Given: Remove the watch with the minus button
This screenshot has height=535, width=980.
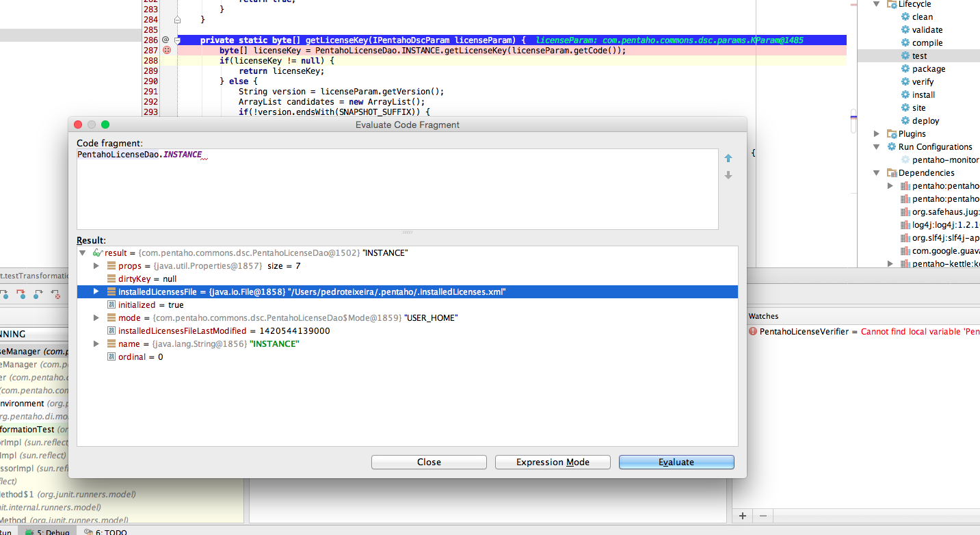Looking at the screenshot, I should pos(763,516).
